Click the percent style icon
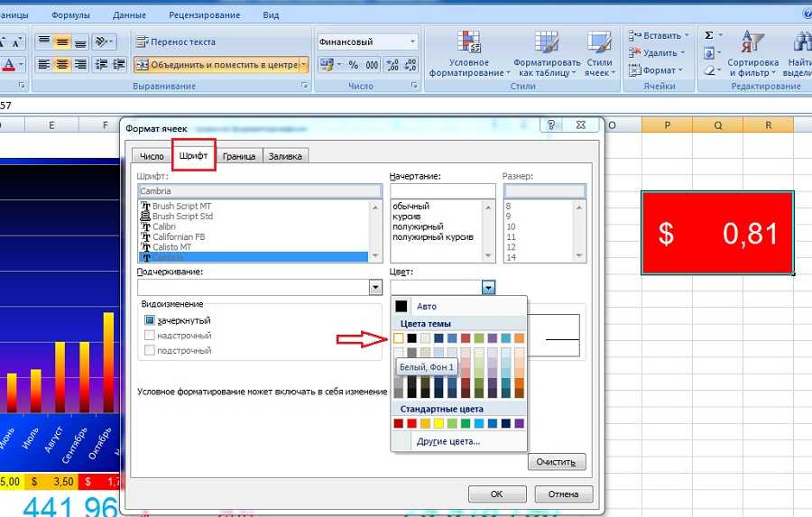Screen dimensions: 812x517 coord(353,65)
